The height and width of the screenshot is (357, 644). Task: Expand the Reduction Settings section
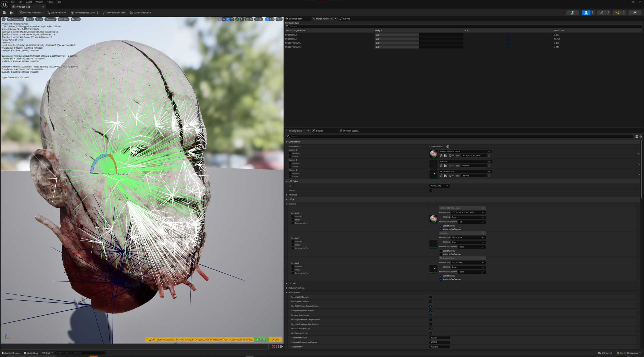click(x=287, y=288)
